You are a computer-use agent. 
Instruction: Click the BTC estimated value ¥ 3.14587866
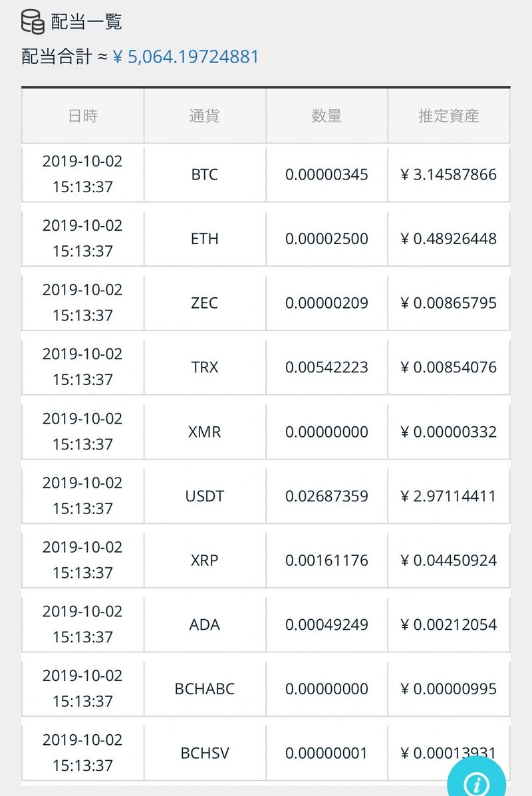[449, 174]
